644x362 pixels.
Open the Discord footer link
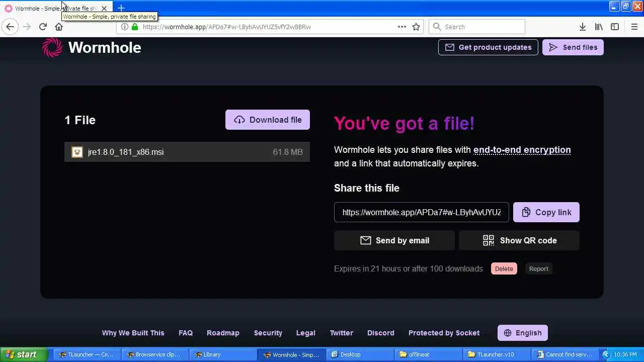coord(381,333)
